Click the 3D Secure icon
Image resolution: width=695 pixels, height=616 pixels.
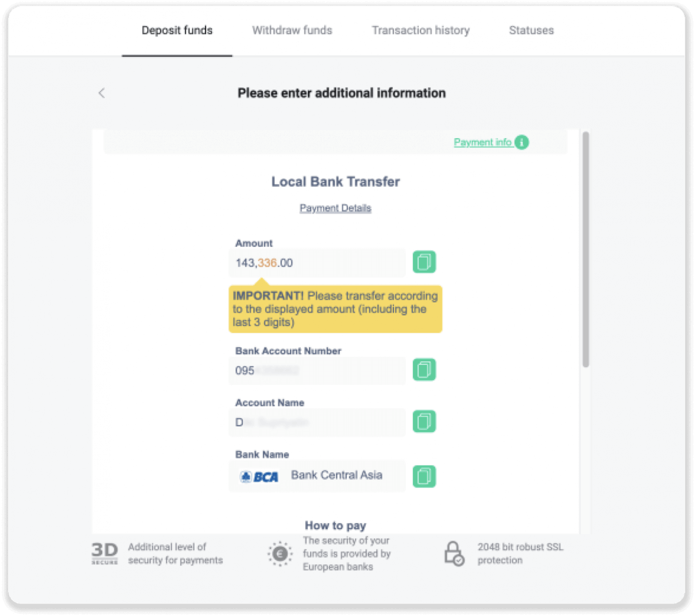pyautogui.click(x=105, y=553)
